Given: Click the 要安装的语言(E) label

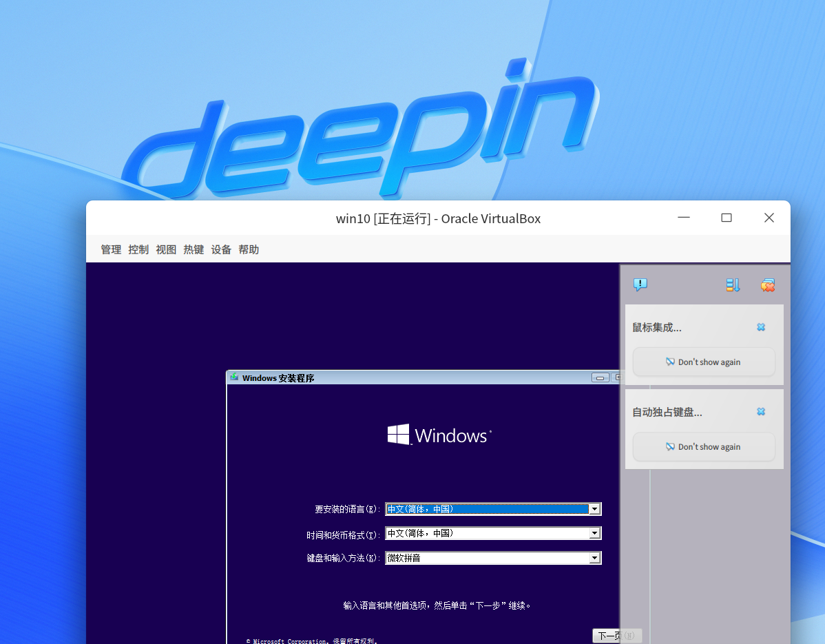Looking at the screenshot, I should [x=347, y=509].
